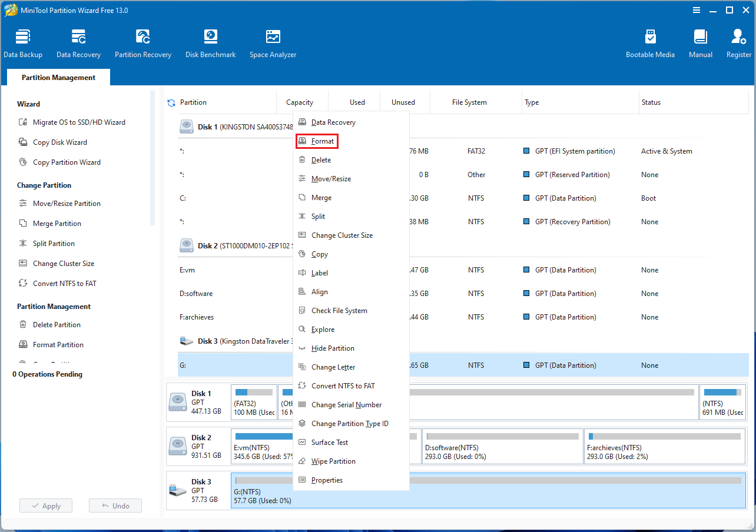Select Format from the context menu
Image resolution: width=756 pixels, height=532 pixels.
point(322,141)
